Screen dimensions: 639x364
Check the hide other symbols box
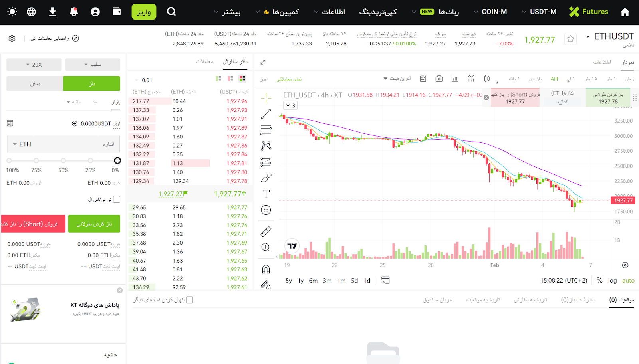[x=190, y=300]
